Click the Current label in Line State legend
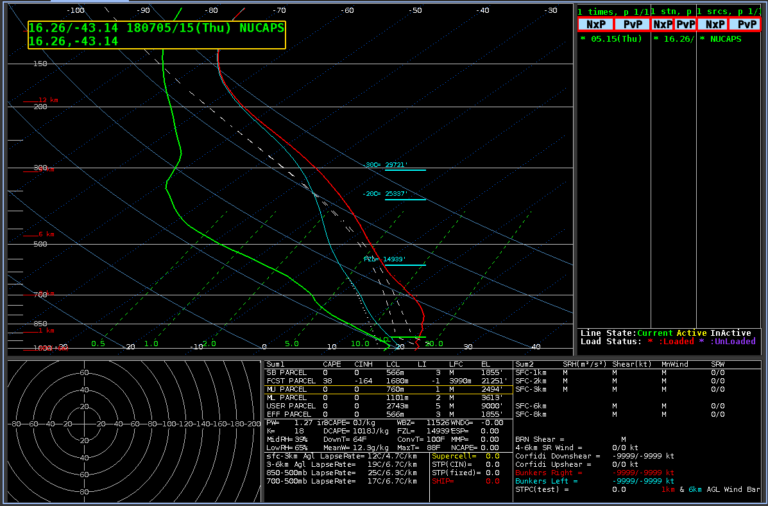 [655, 333]
